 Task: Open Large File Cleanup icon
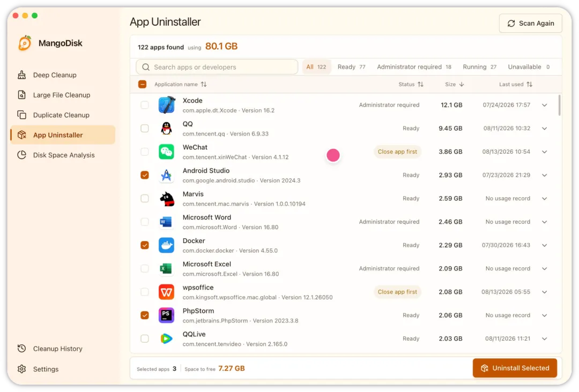(x=22, y=95)
